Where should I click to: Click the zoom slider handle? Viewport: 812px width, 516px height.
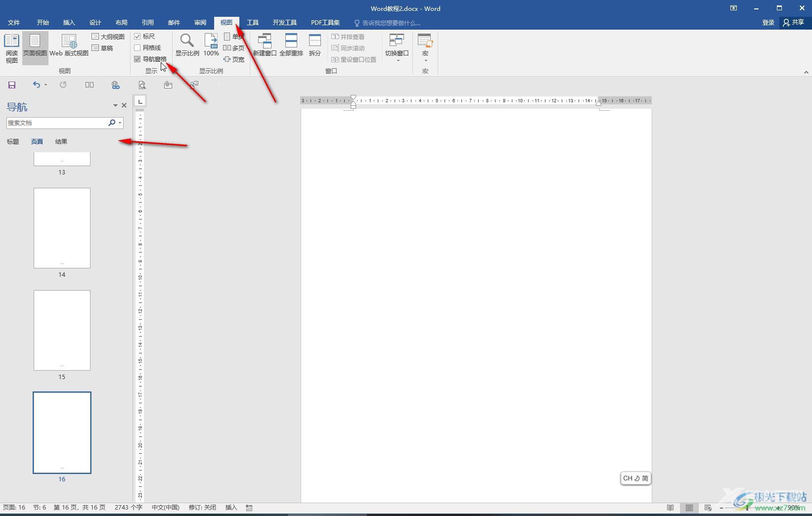[x=747, y=508]
